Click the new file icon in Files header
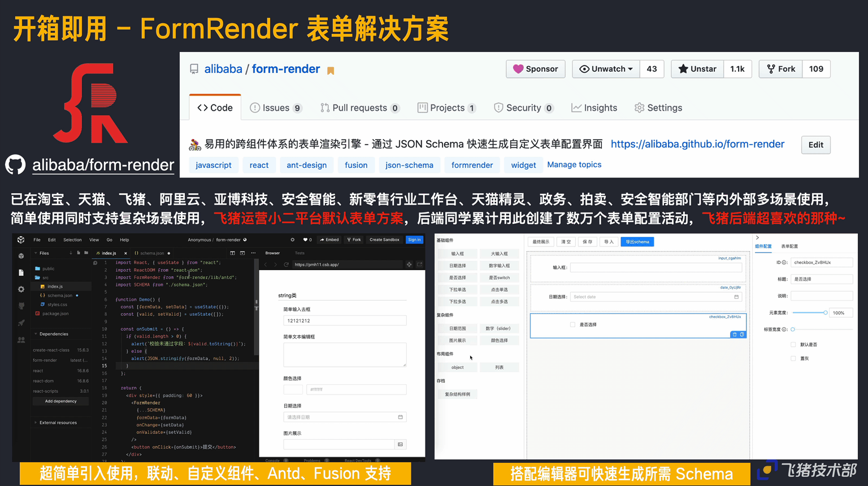Image resolution: width=868 pixels, height=486 pixels. [78, 253]
